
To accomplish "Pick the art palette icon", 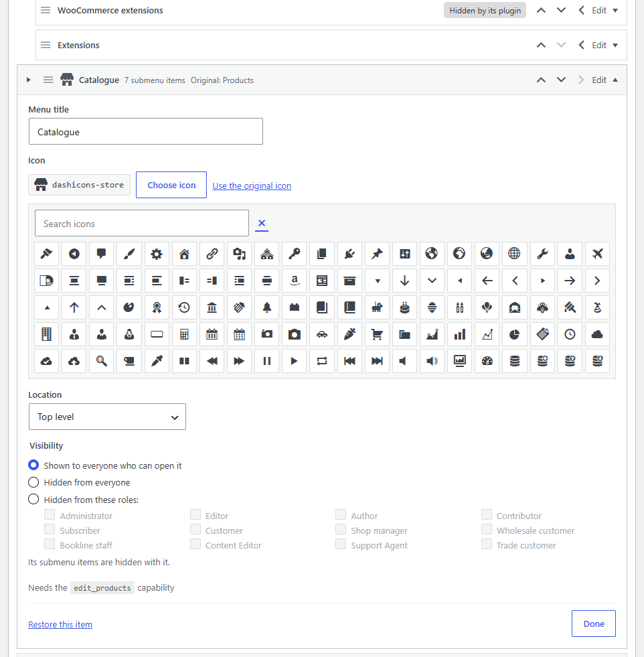I will [x=129, y=307].
